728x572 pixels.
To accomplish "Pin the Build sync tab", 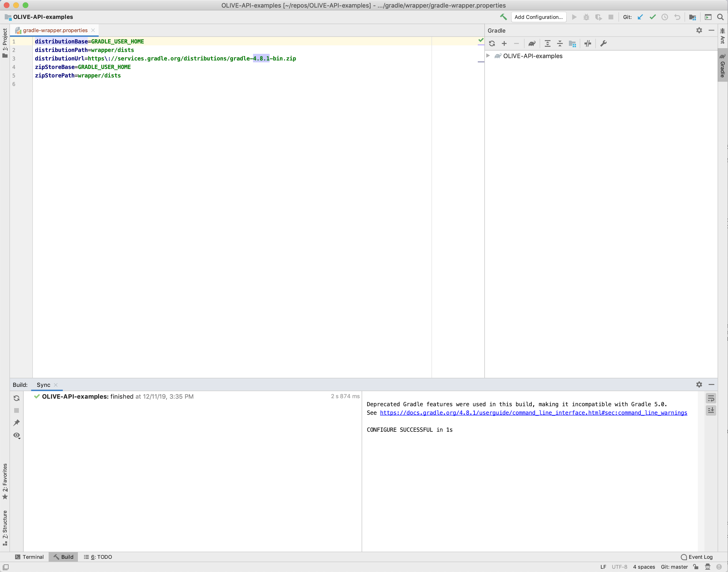I will click(16, 423).
